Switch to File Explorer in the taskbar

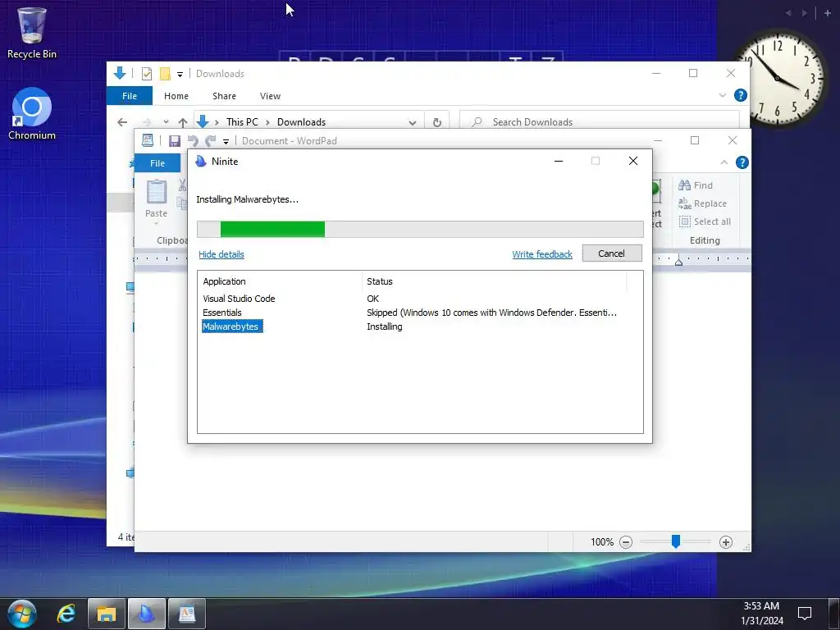[106, 614]
